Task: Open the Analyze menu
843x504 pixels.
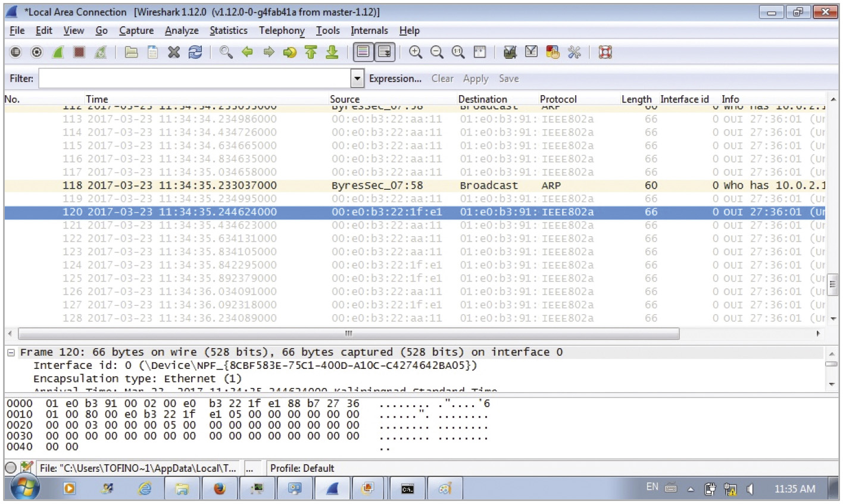Action: (182, 30)
